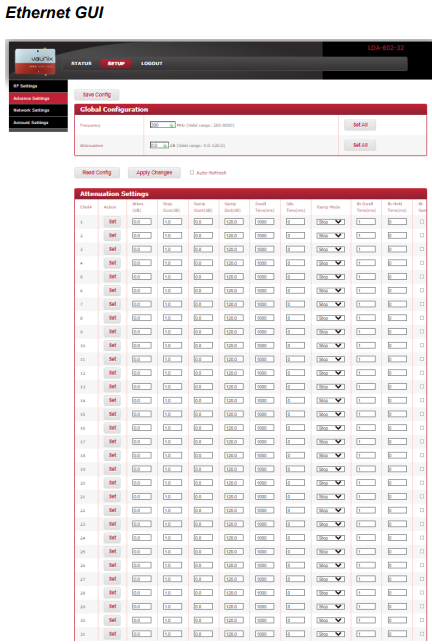
Task: Click the Save Config button
Action: [x=97, y=95]
